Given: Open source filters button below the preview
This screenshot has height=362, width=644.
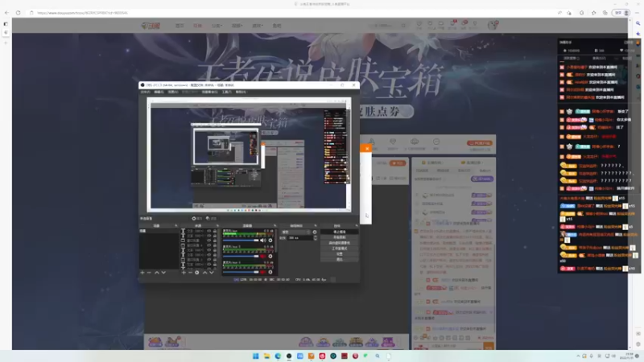Looking at the screenshot, I should pos(211,218).
